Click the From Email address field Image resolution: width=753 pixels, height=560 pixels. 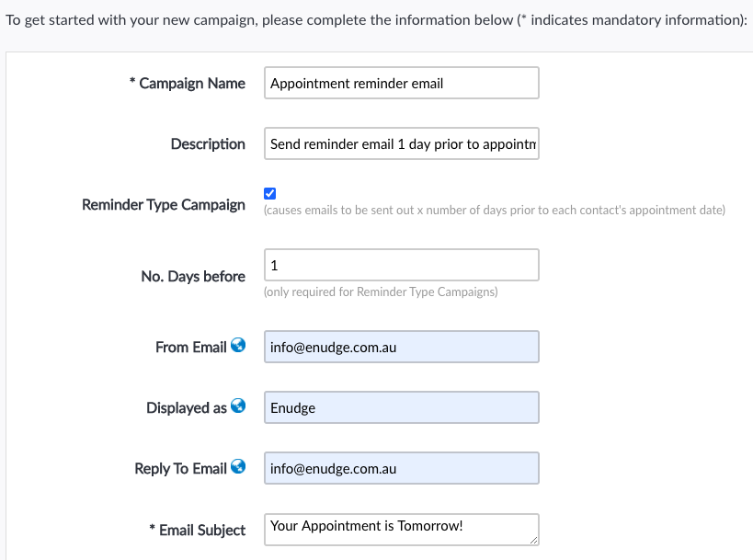(x=401, y=348)
